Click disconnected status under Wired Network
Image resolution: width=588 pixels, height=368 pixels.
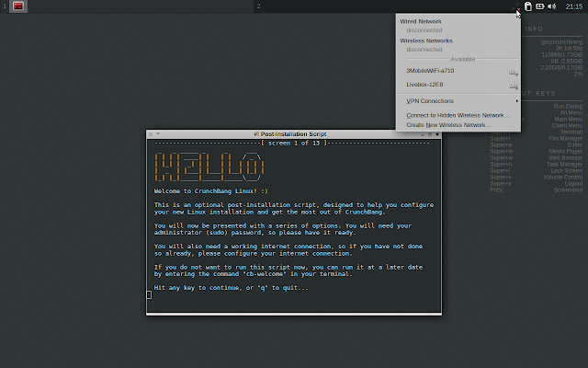point(424,30)
